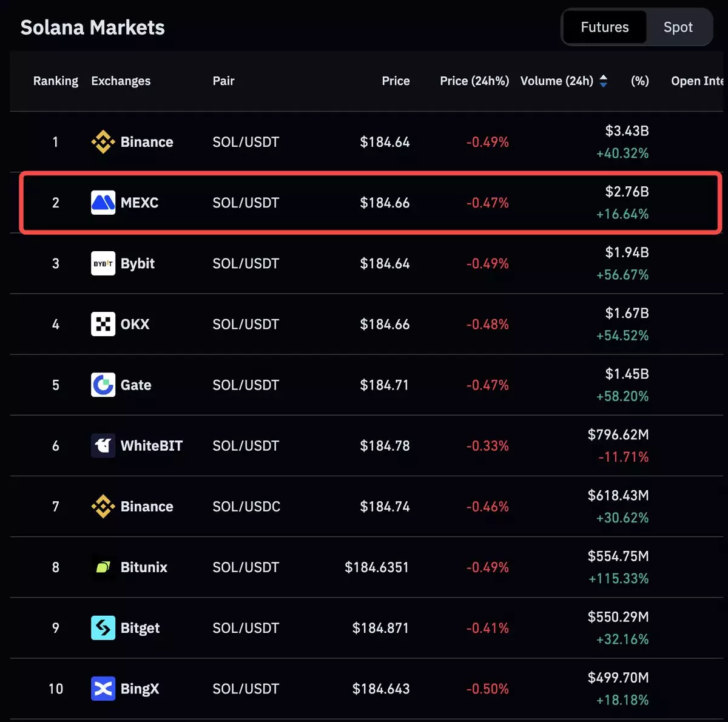Click the Bitunix exchange logo
Viewport: 728px width, 722px height.
pyautogui.click(x=103, y=567)
